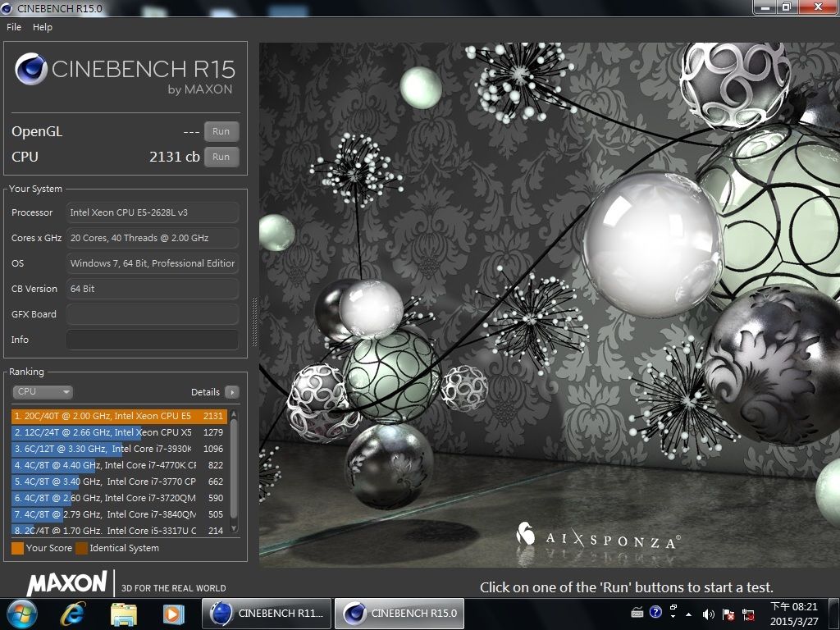Show hidden system tray icons
The height and width of the screenshot is (630, 840).
click(688, 614)
